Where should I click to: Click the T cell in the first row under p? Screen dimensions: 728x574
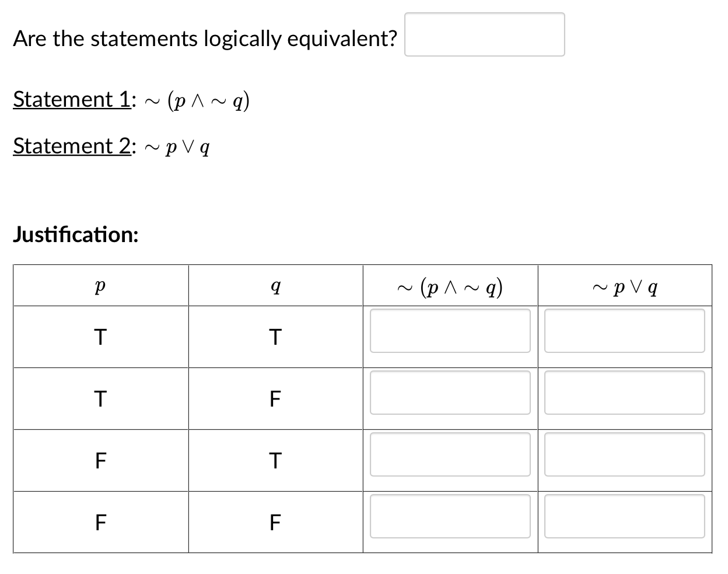pos(100,337)
